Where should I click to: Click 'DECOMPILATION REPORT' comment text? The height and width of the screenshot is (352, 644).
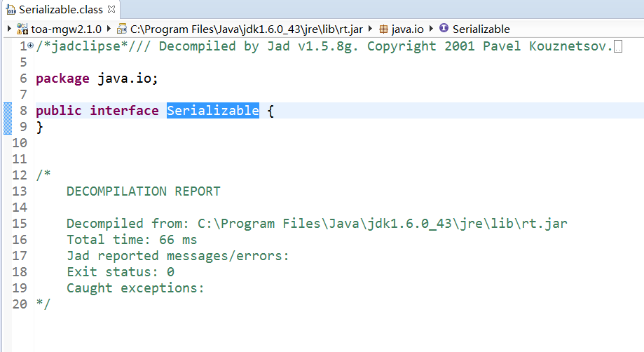144,191
